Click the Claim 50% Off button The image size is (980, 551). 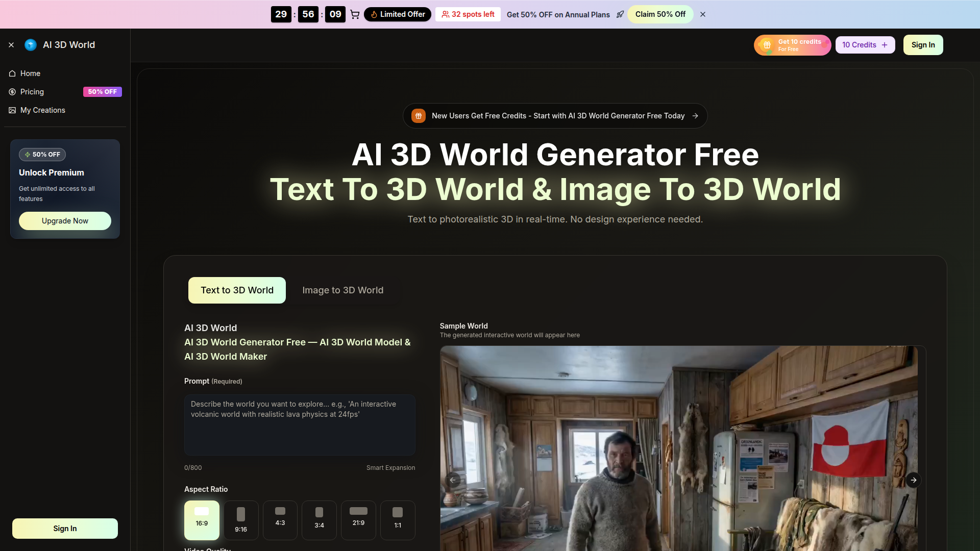[660, 14]
